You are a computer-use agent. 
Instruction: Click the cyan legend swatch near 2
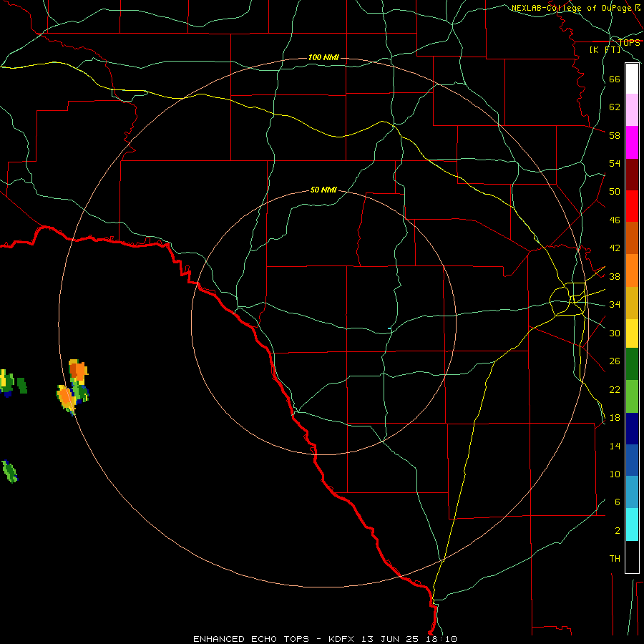tap(632, 525)
